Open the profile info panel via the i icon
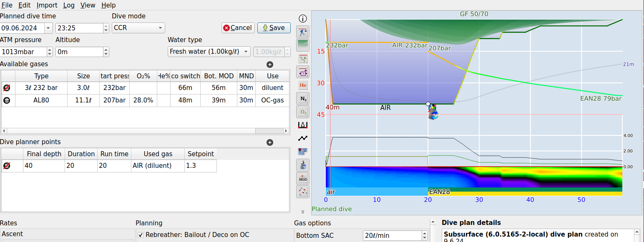 (303, 18)
